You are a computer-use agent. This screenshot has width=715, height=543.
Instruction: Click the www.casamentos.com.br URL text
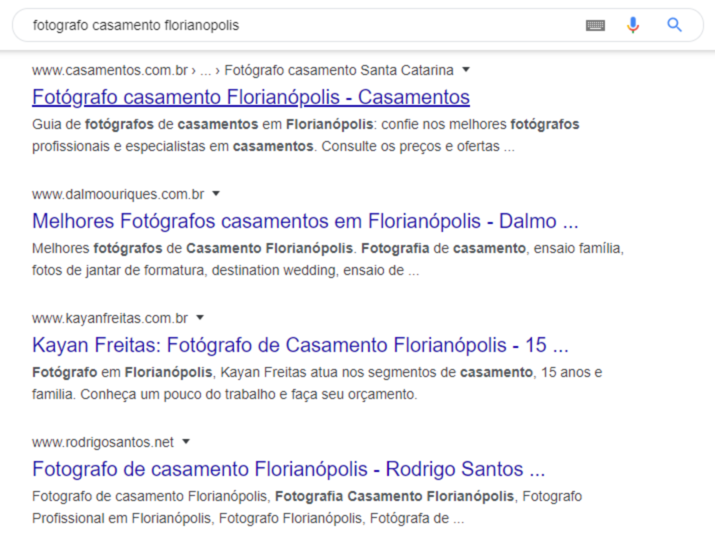point(110,70)
